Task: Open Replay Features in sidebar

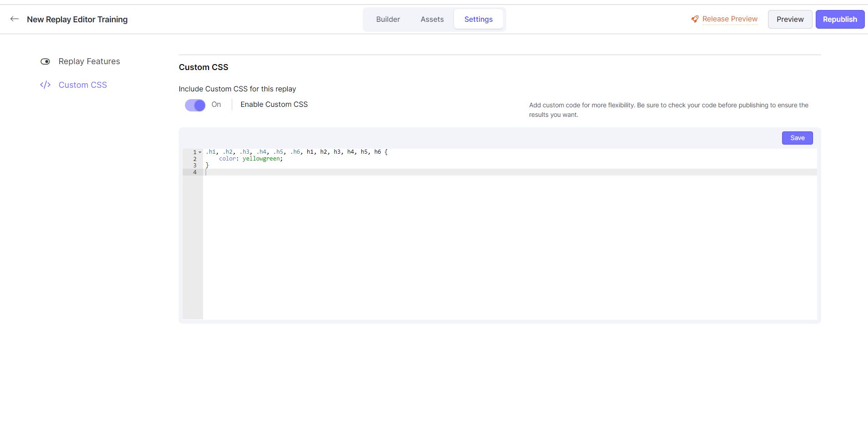Action: tap(89, 61)
